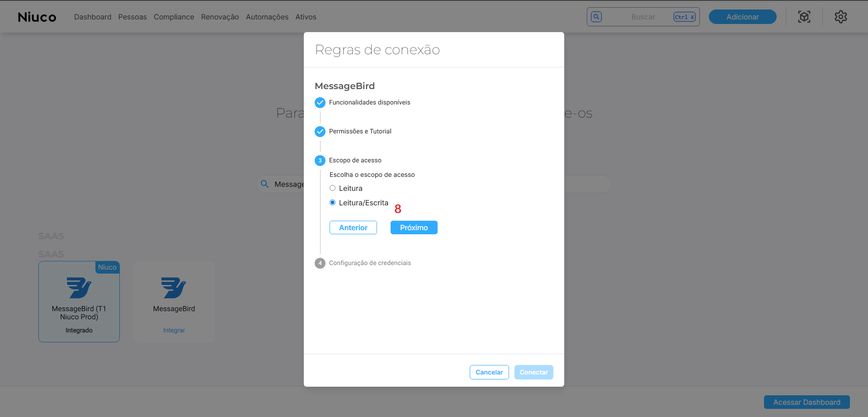This screenshot has height=417, width=868.
Task: Open the Dashboard menu
Action: (x=93, y=17)
